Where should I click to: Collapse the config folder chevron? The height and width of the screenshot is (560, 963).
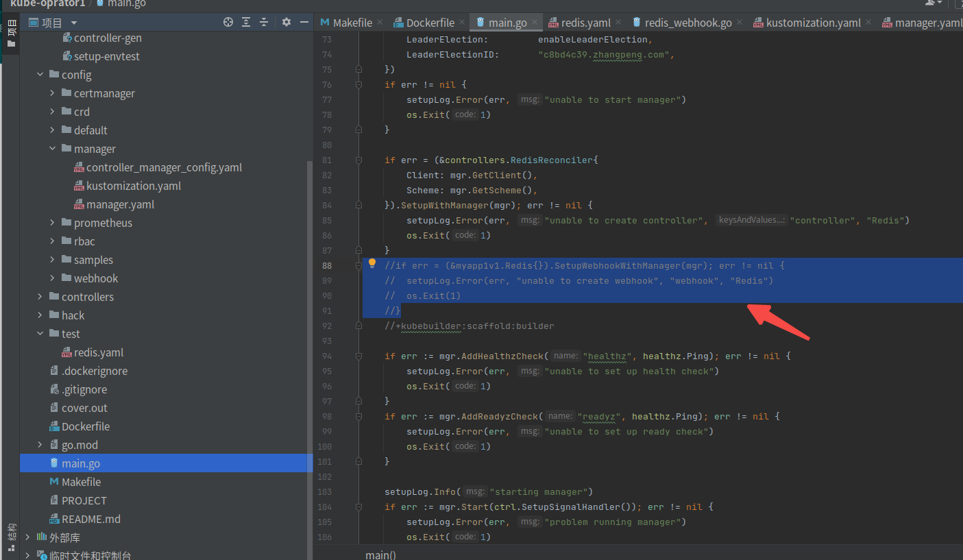pos(40,75)
